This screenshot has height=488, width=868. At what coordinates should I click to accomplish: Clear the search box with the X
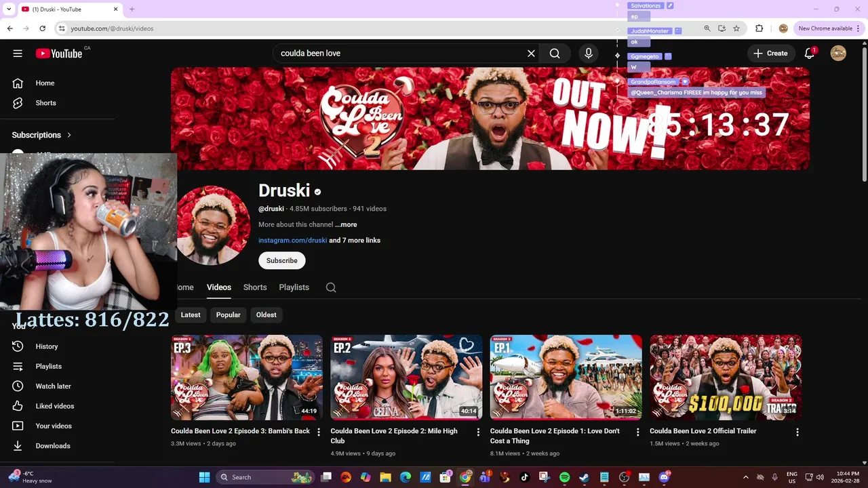(x=531, y=54)
